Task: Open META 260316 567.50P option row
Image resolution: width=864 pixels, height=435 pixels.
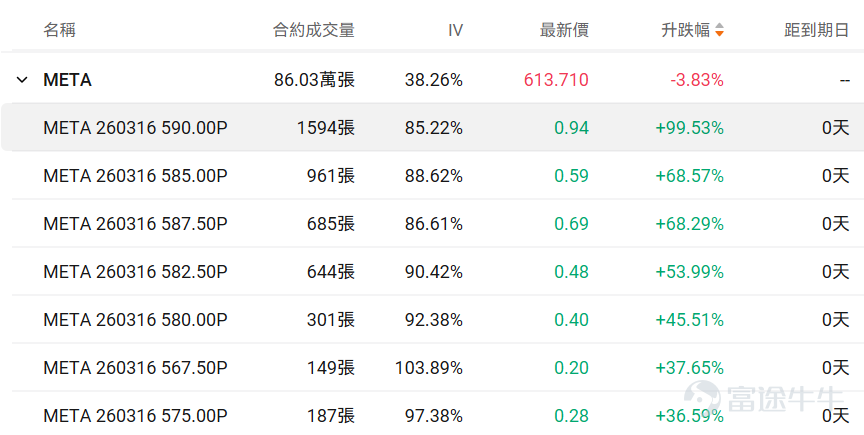Action: pyautogui.click(x=432, y=368)
